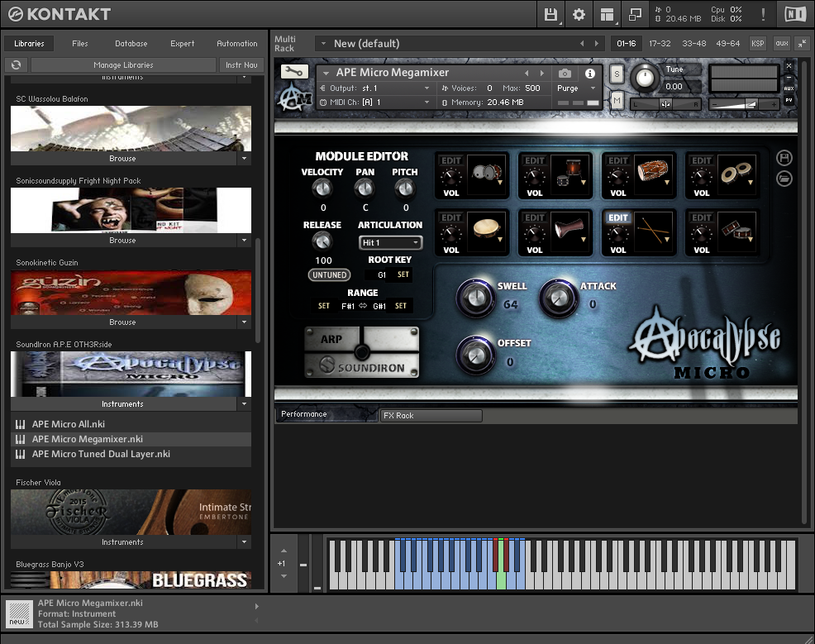Click the frame drum module image

(488, 231)
